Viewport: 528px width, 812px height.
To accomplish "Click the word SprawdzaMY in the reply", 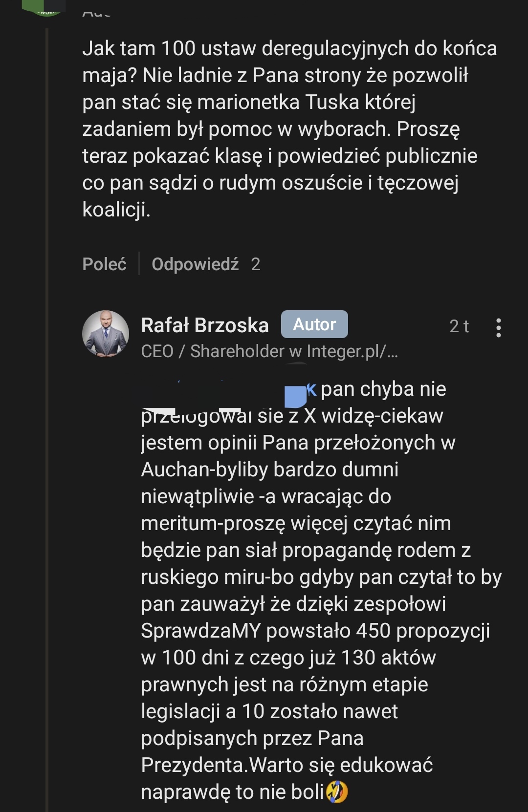I will [201, 631].
